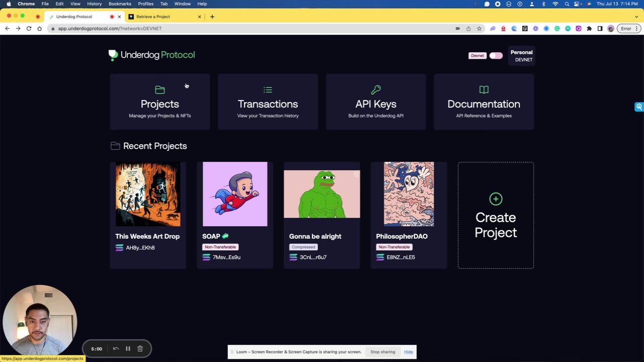Viewport: 644px width, 362px height.
Task: Open the PhilosopherDAO project thumbnail
Action: click(x=409, y=194)
